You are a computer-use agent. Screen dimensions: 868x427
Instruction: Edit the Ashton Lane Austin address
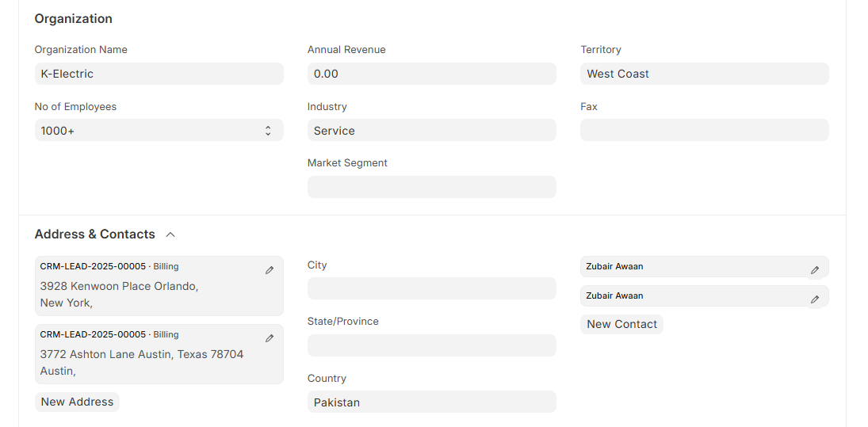(270, 338)
